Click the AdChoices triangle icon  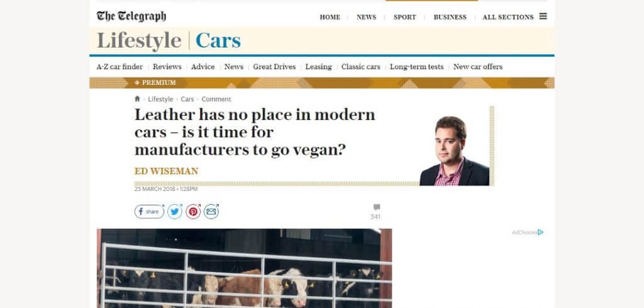coord(540,232)
